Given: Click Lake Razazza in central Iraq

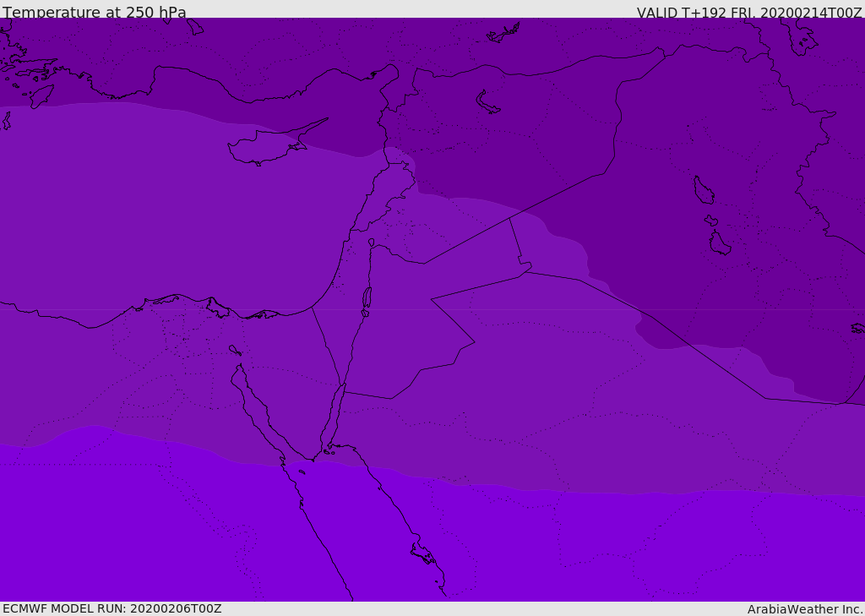Looking at the screenshot, I should [x=720, y=243].
